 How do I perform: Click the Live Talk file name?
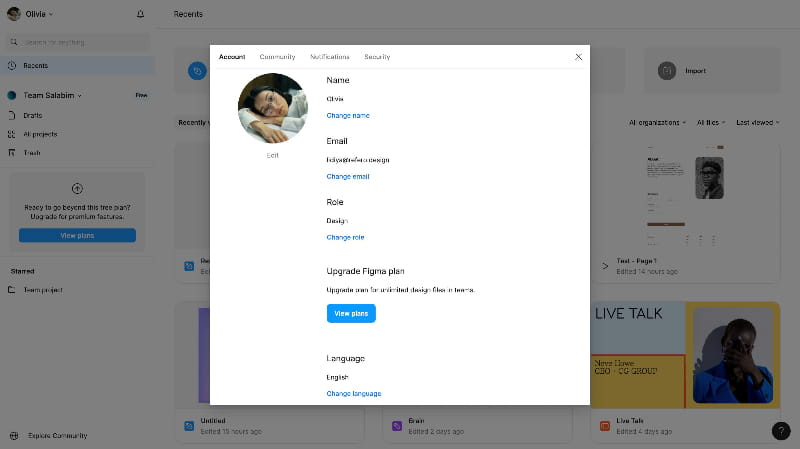[x=630, y=420]
